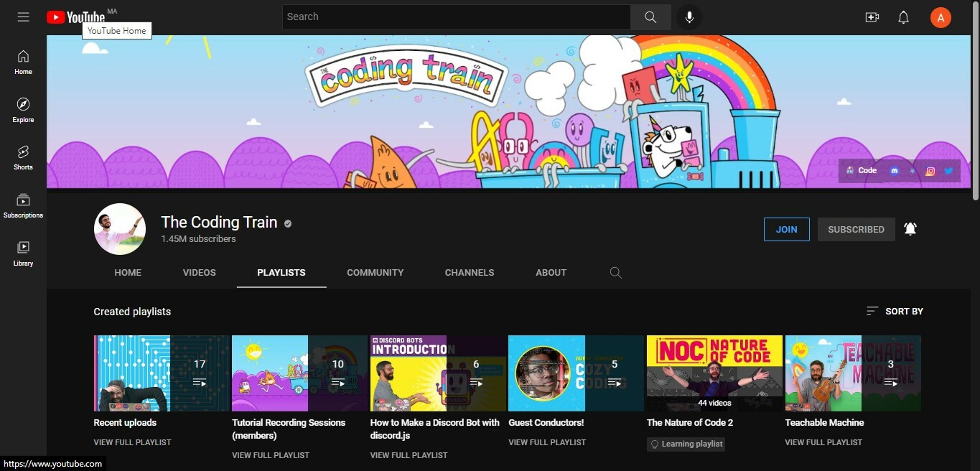The image size is (980, 471).
Task: Open Guest Conductors playlist thumbnail
Action: pos(576,373)
